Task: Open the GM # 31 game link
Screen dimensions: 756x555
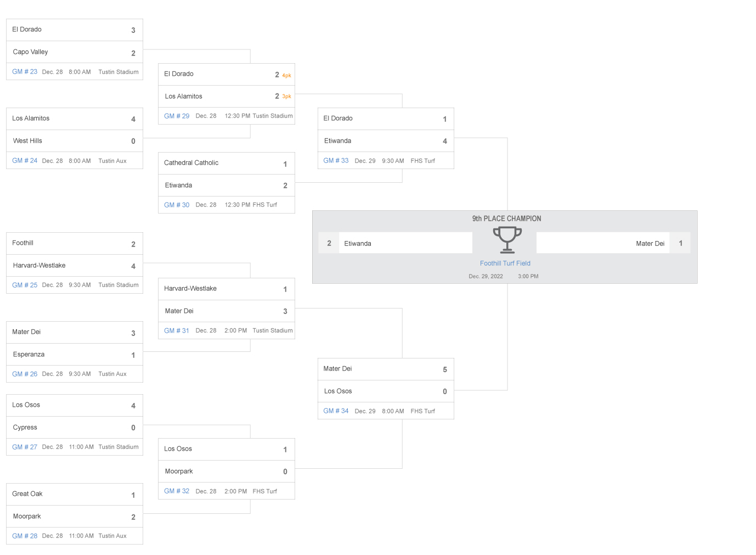Action: [177, 331]
